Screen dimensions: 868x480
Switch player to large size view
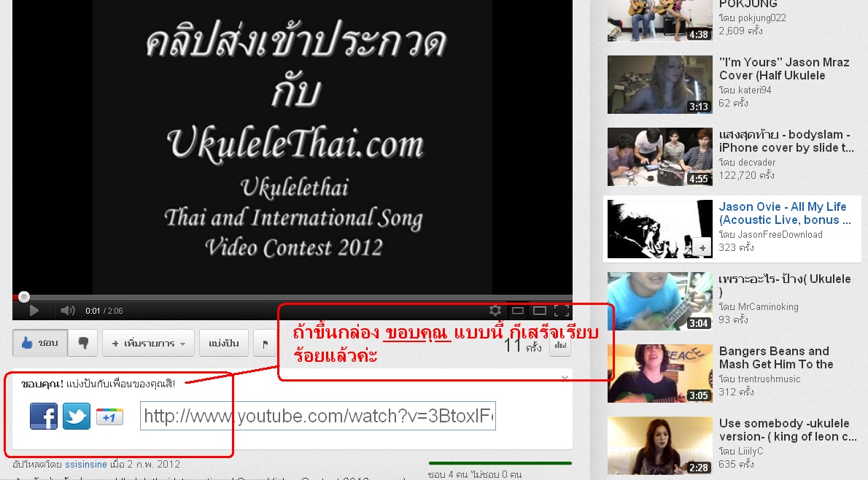[540, 311]
